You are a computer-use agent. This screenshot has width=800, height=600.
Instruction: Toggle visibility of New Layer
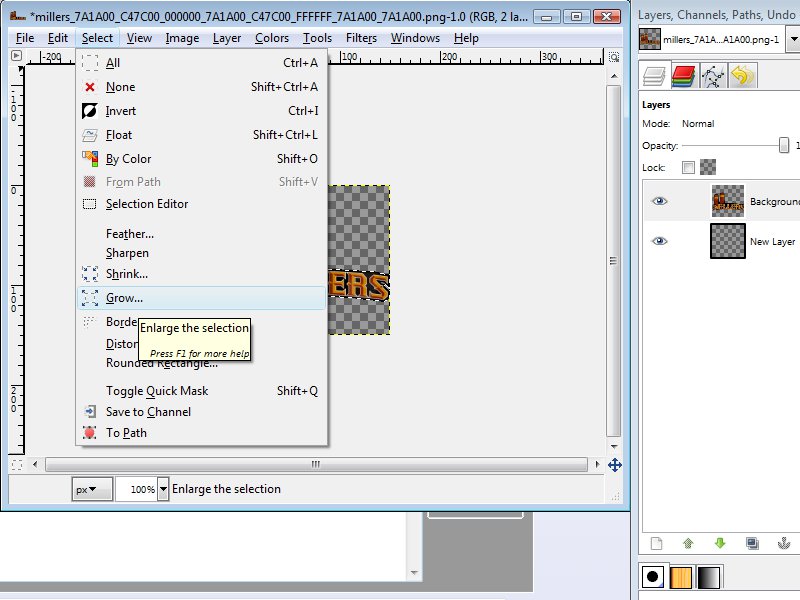pyautogui.click(x=659, y=241)
